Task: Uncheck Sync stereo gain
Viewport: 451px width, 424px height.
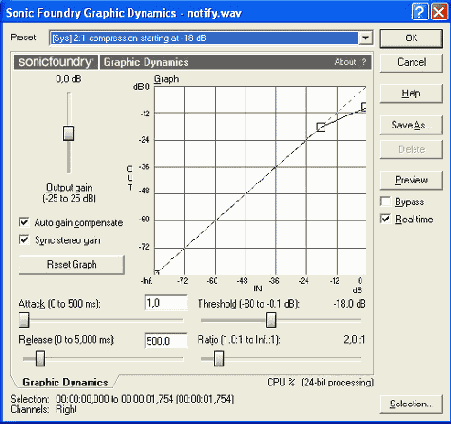Action: click(24, 240)
